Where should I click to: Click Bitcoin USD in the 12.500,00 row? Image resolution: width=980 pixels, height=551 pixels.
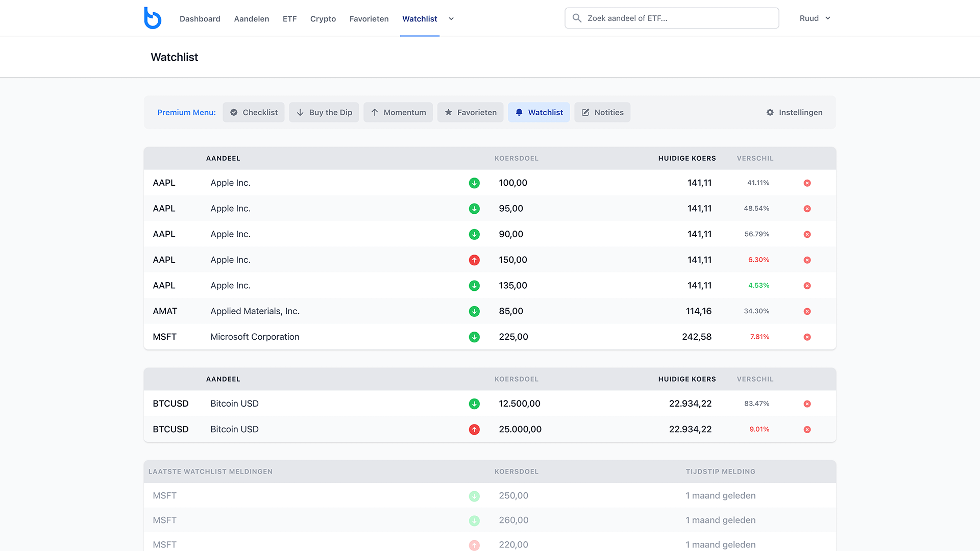(234, 404)
